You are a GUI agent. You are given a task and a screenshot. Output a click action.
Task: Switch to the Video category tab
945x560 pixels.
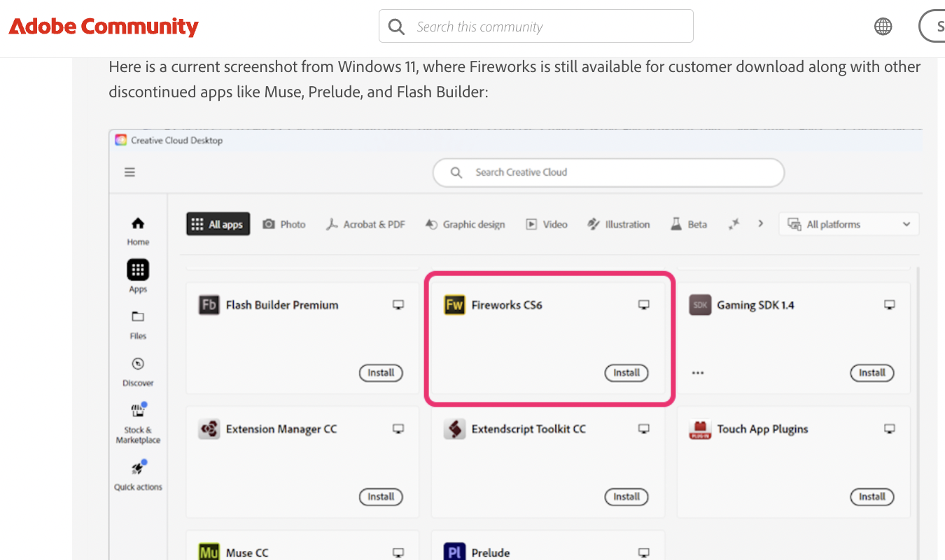[x=547, y=224]
